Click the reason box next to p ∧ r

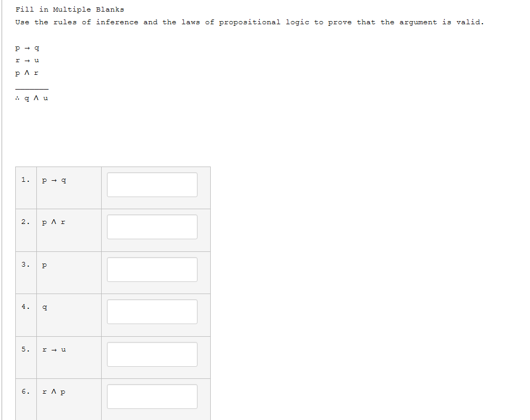(x=152, y=227)
